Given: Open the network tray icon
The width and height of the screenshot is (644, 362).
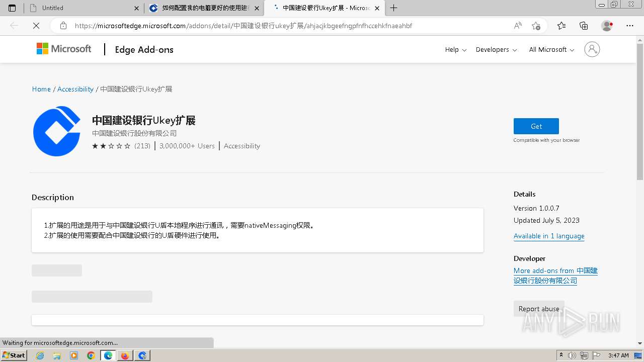Looking at the screenshot, I should (x=584, y=355).
